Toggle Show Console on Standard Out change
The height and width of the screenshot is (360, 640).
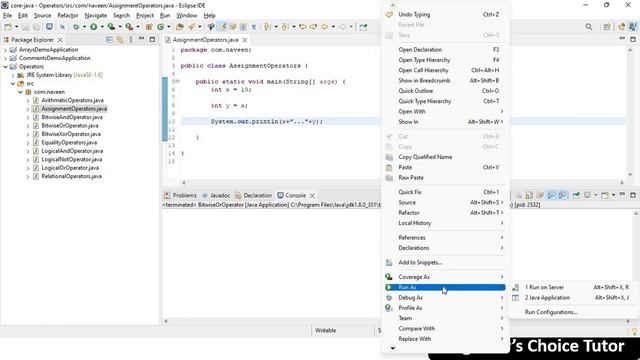pos(551,195)
